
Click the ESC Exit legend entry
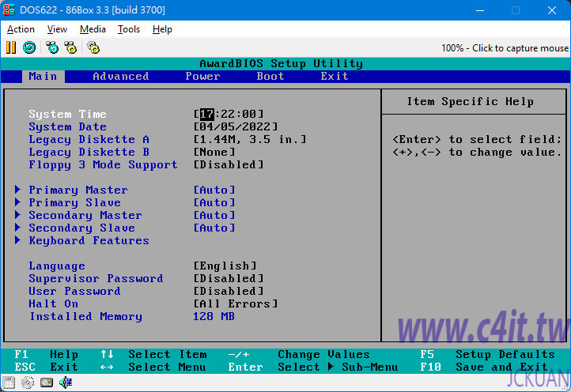(x=46, y=367)
